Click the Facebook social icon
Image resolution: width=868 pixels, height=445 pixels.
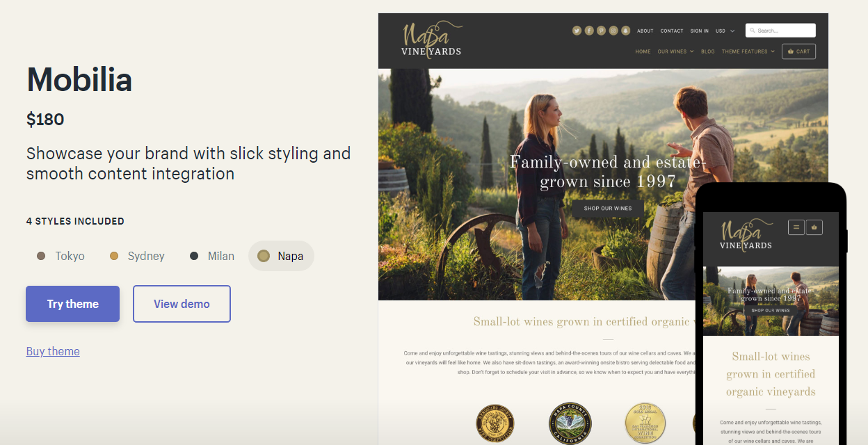coord(589,31)
